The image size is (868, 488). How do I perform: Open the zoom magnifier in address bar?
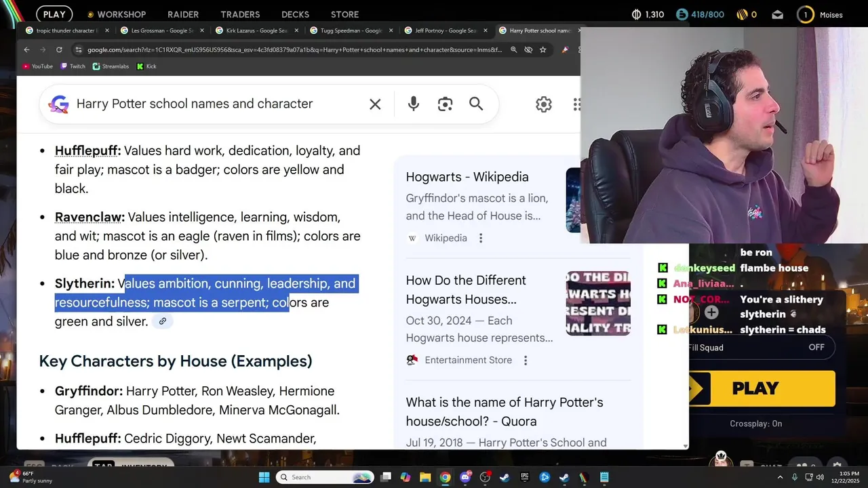(x=513, y=49)
